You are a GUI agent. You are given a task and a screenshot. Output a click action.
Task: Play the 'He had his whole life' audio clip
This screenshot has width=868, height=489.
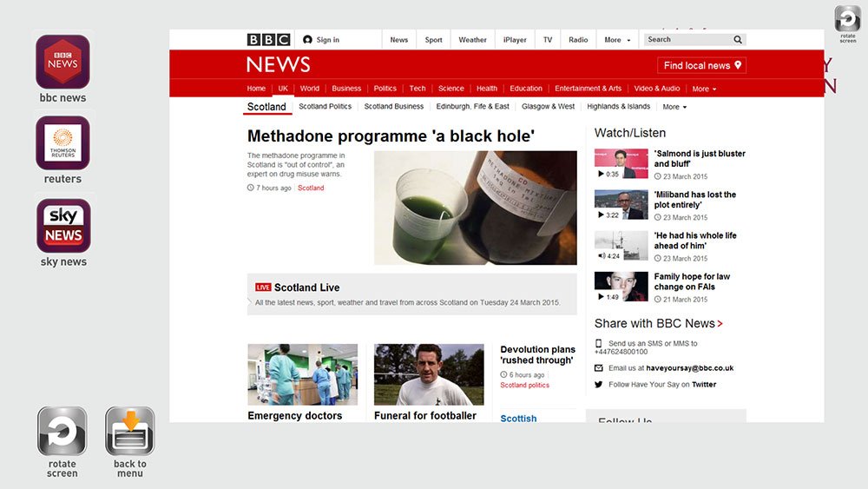621,245
